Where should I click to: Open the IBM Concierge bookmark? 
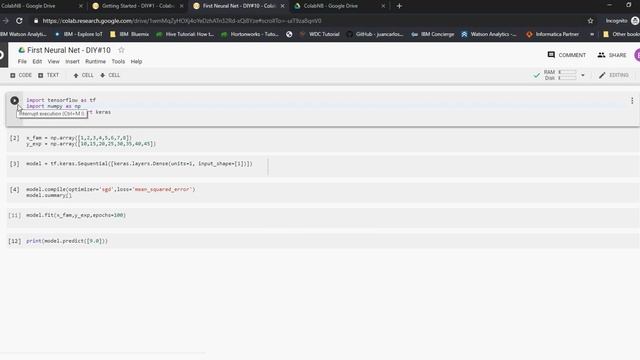[433, 34]
